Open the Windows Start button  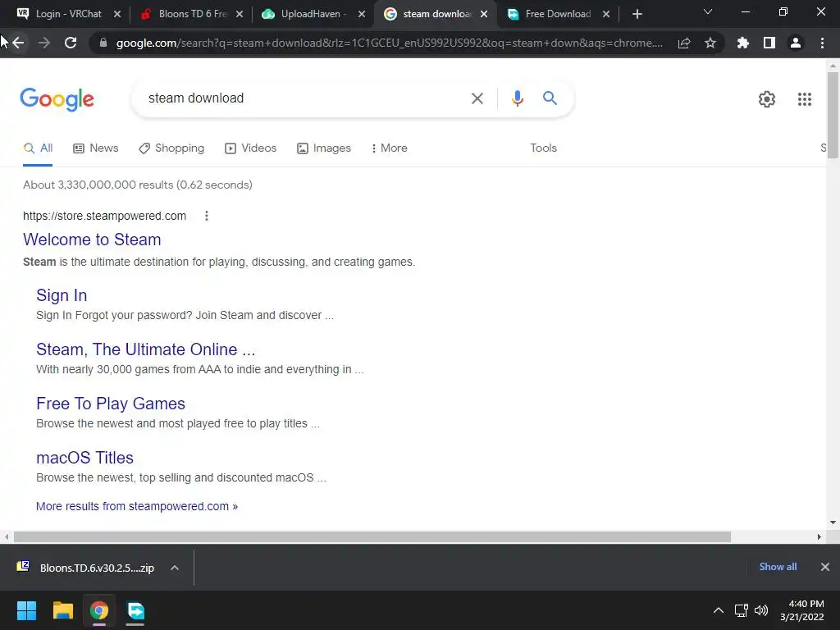26,610
